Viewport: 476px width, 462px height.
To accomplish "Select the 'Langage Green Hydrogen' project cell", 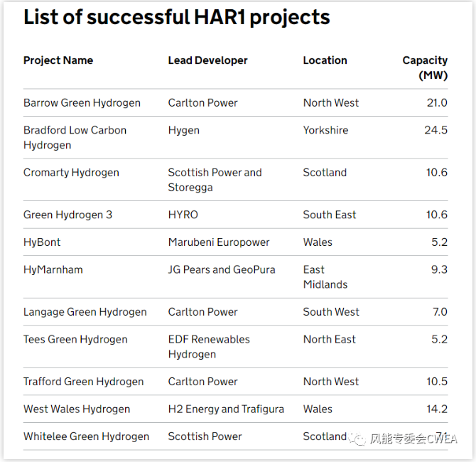I will click(85, 312).
